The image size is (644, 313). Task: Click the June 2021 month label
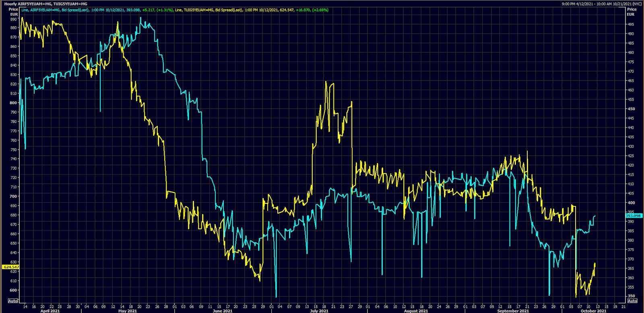223,311
